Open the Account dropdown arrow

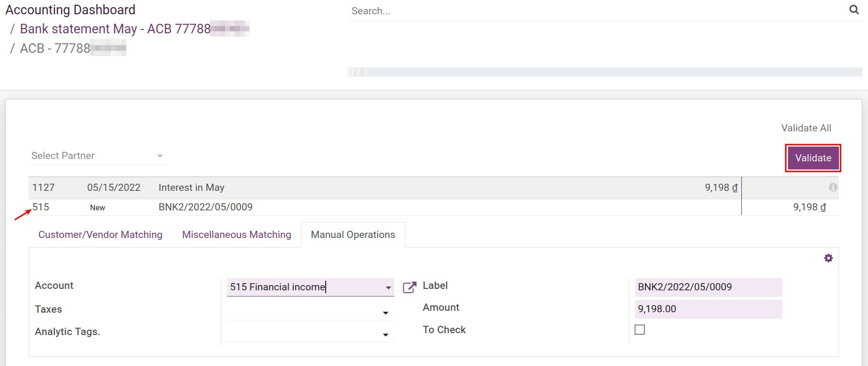[x=388, y=287]
